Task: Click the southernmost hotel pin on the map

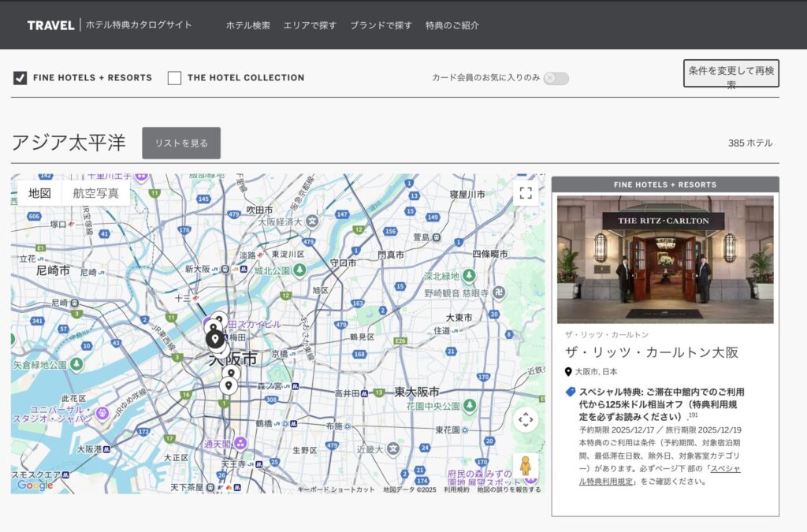Action: click(229, 386)
